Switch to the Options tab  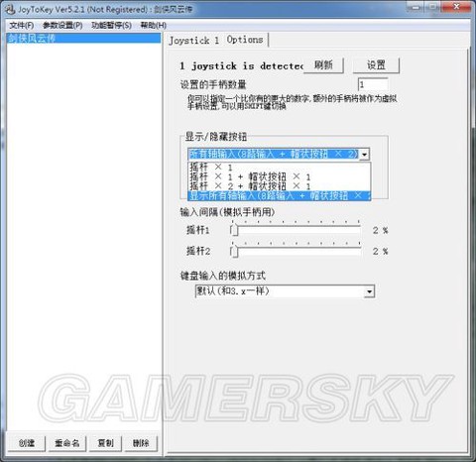tap(245, 40)
